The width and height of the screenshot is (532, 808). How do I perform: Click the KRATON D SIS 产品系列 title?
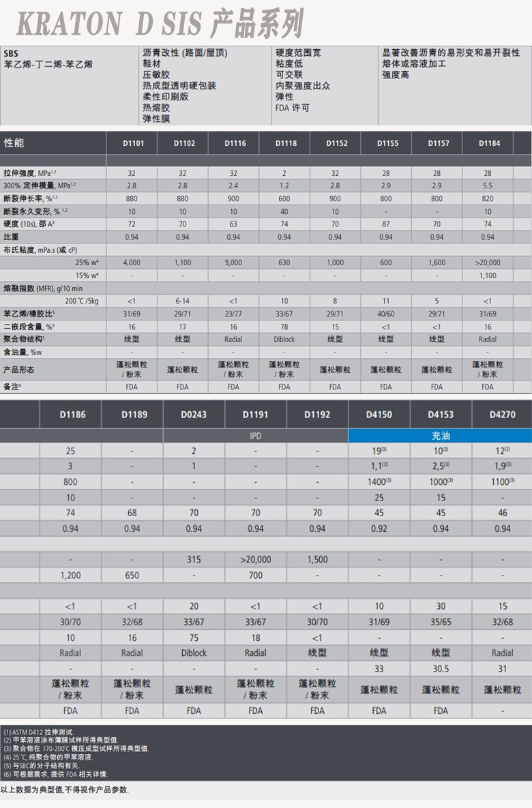(160, 23)
